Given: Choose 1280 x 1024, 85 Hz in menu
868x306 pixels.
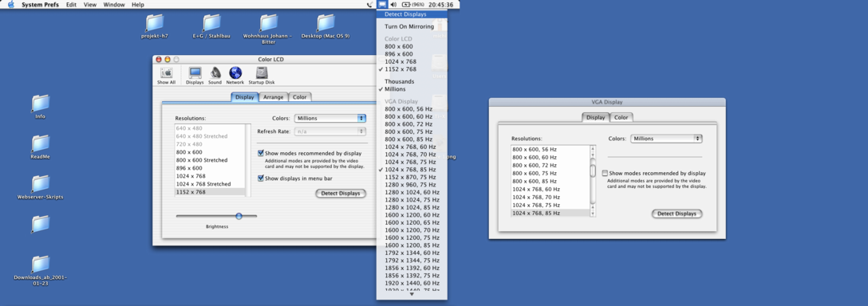Looking at the screenshot, I should [412, 207].
